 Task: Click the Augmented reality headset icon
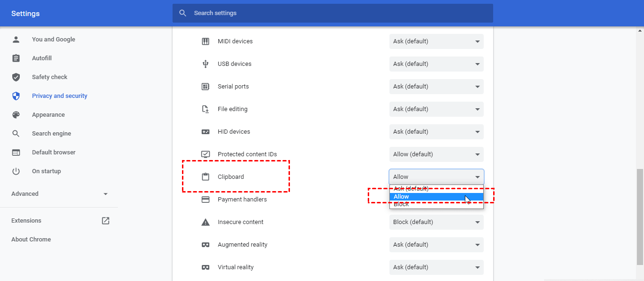[206, 245]
